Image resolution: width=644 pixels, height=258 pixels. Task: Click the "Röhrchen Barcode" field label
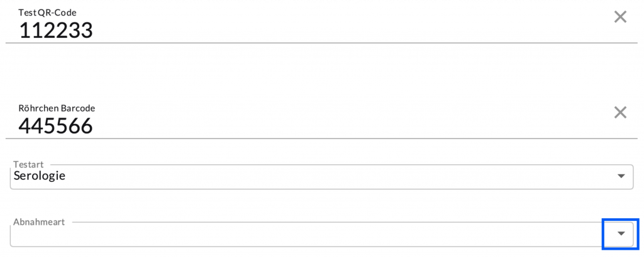click(x=57, y=108)
